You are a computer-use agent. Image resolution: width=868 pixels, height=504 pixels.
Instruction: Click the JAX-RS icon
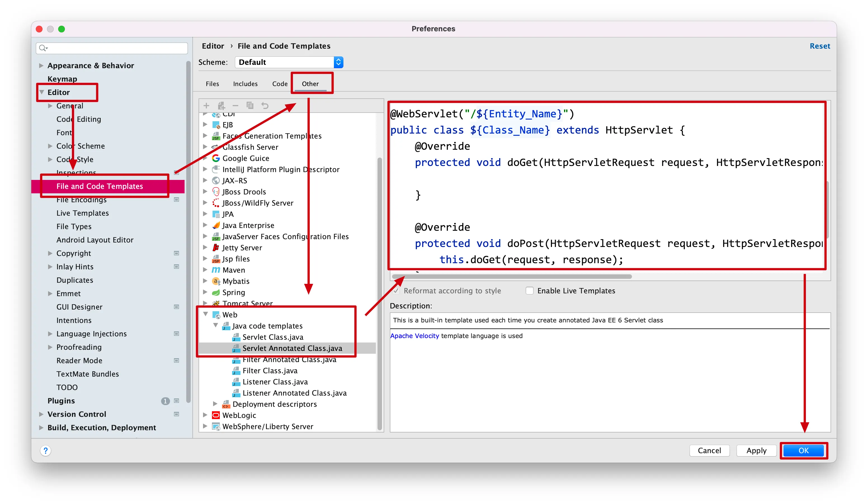pos(216,180)
